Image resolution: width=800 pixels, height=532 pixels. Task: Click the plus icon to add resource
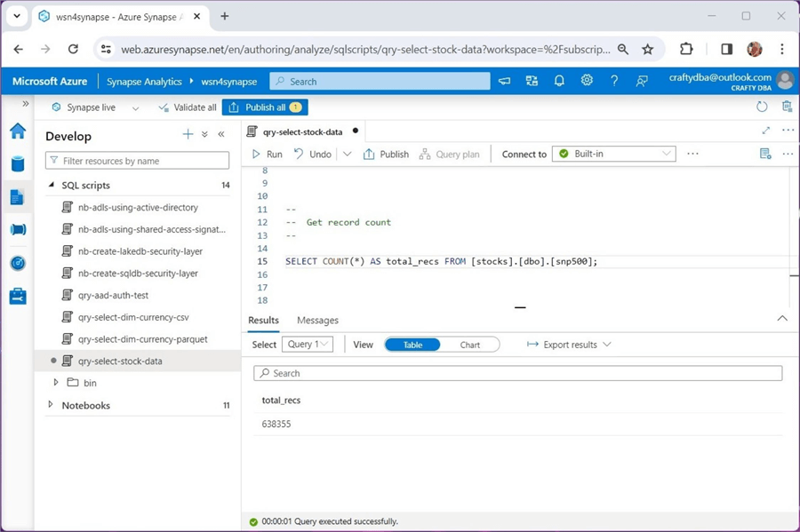click(x=188, y=134)
